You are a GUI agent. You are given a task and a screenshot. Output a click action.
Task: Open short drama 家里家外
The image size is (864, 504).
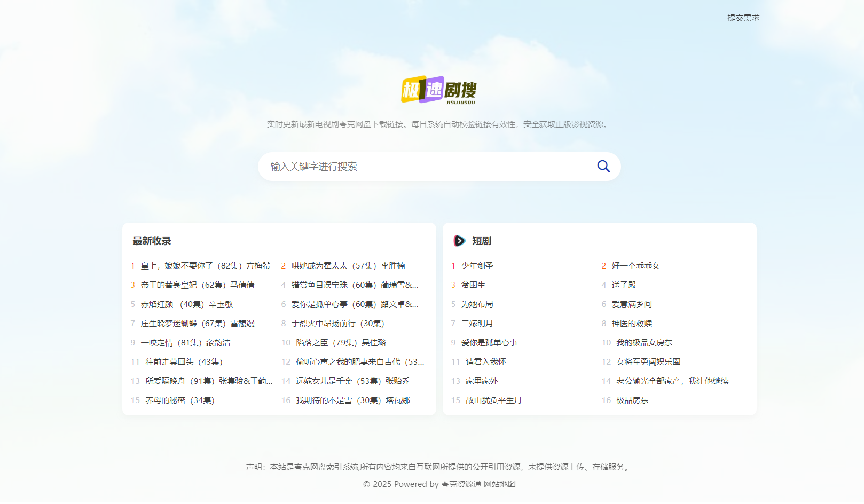click(x=482, y=381)
